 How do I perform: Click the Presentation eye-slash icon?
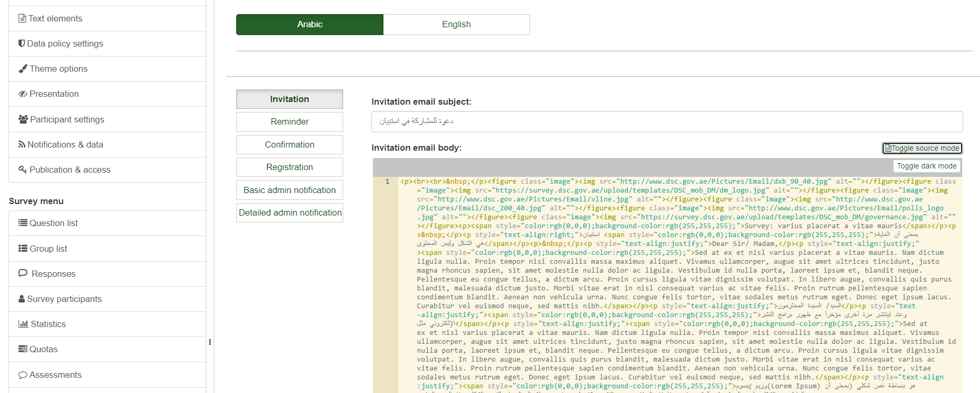coord(23,94)
